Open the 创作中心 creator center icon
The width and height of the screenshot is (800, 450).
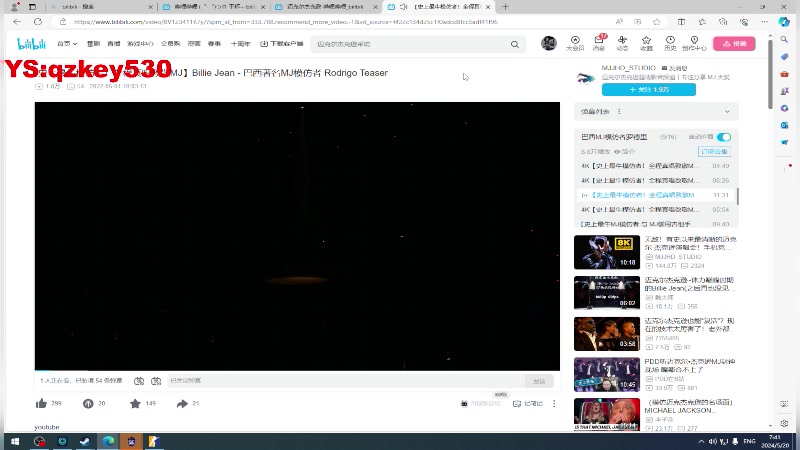click(694, 43)
